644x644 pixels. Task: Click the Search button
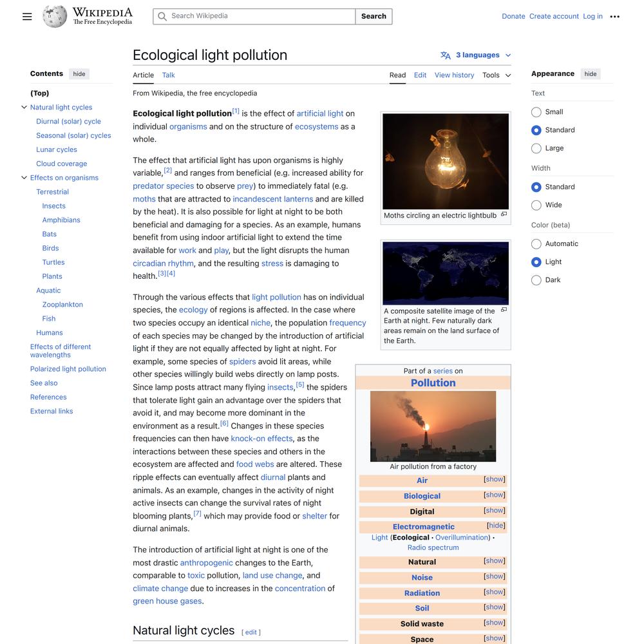pos(374,17)
